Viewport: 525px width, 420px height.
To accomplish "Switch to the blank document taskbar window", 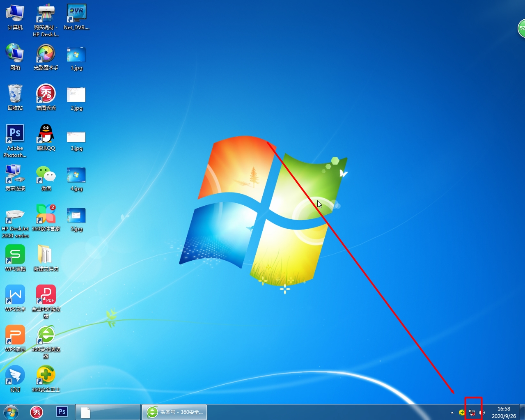I will point(108,412).
